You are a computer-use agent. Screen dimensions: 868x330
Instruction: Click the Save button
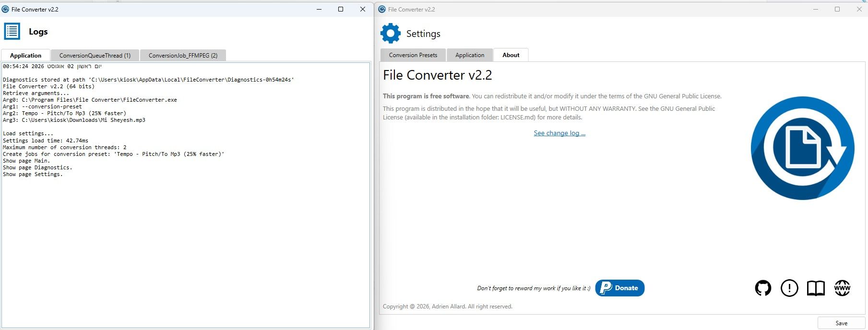point(842,323)
